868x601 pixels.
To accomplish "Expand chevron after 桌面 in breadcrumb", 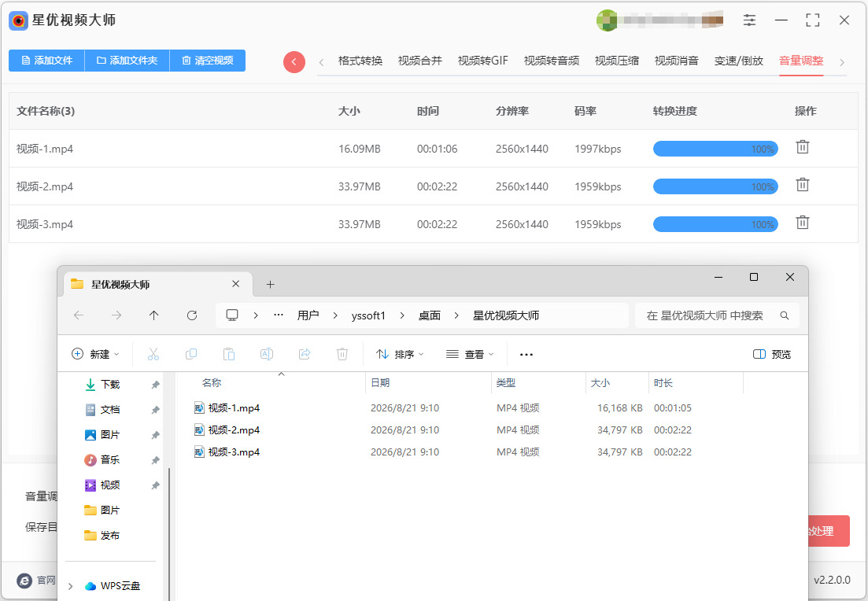I will (456, 315).
